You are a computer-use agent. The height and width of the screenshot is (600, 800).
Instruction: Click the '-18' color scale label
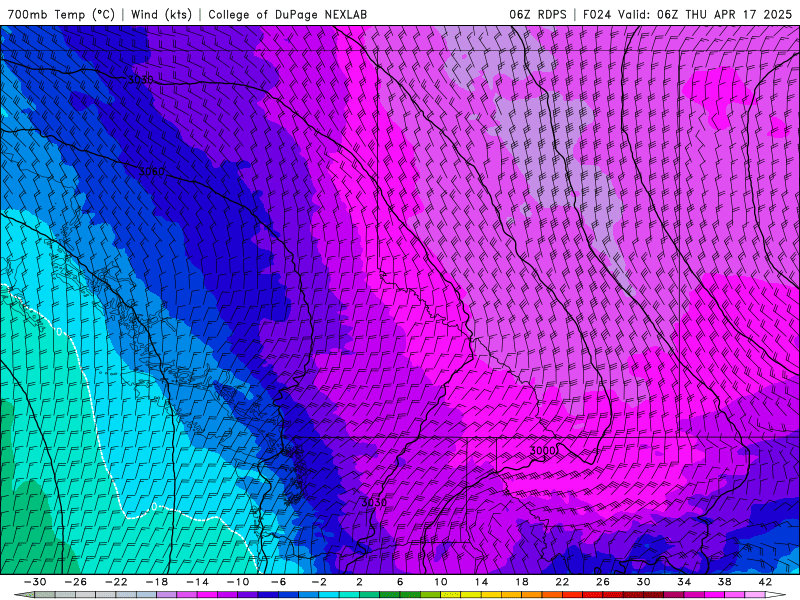coord(157,582)
